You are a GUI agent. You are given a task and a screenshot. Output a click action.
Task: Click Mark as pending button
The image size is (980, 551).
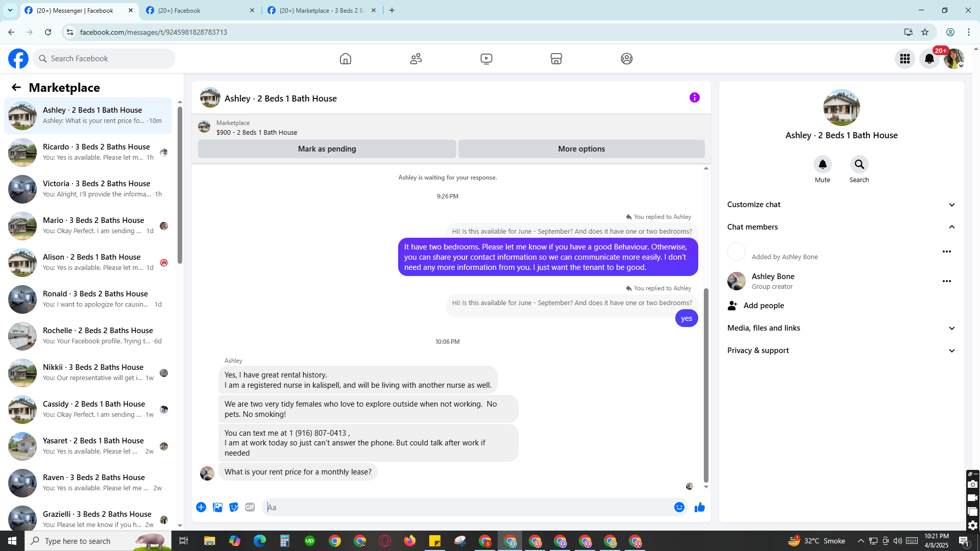click(327, 149)
